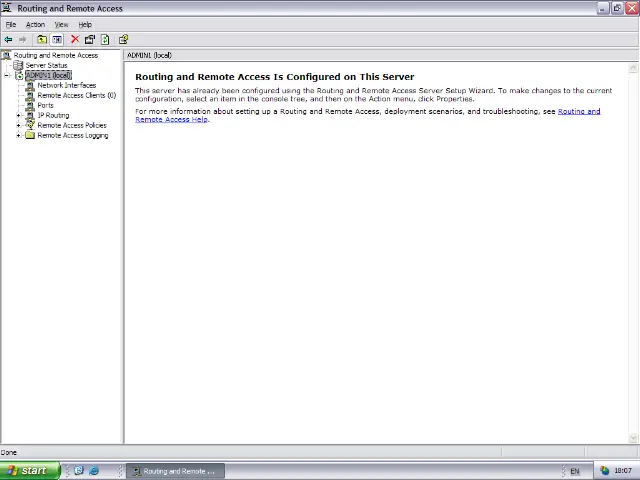
Task: Select Network Interfaces in the tree
Action: pos(66,85)
